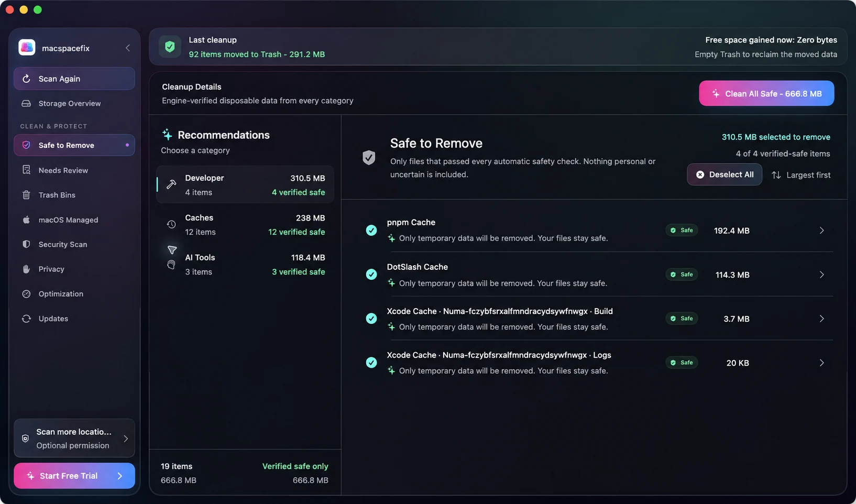Click the 12 verified safe label

[x=297, y=232]
